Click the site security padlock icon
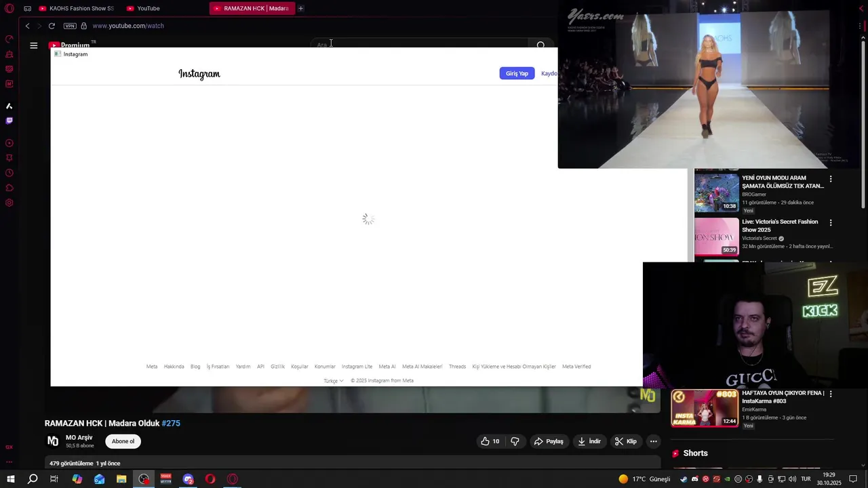 84,26
